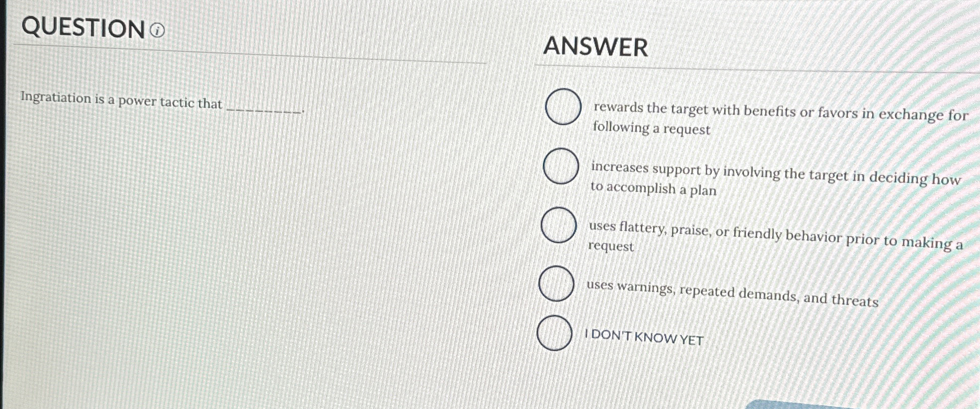Screen dimensions: 980x409
Task: Click the ANSWER section heading
Action: pyautogui.click(x=596, y=48)
